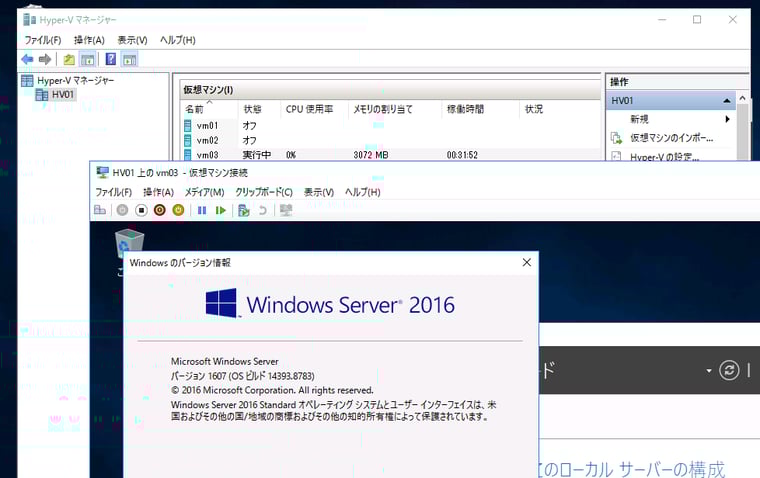Open クリップボード(C) menu in vm03 connection window
This screenshot has height=478, width=760.
pyautogui.click(x=264, y=192)
